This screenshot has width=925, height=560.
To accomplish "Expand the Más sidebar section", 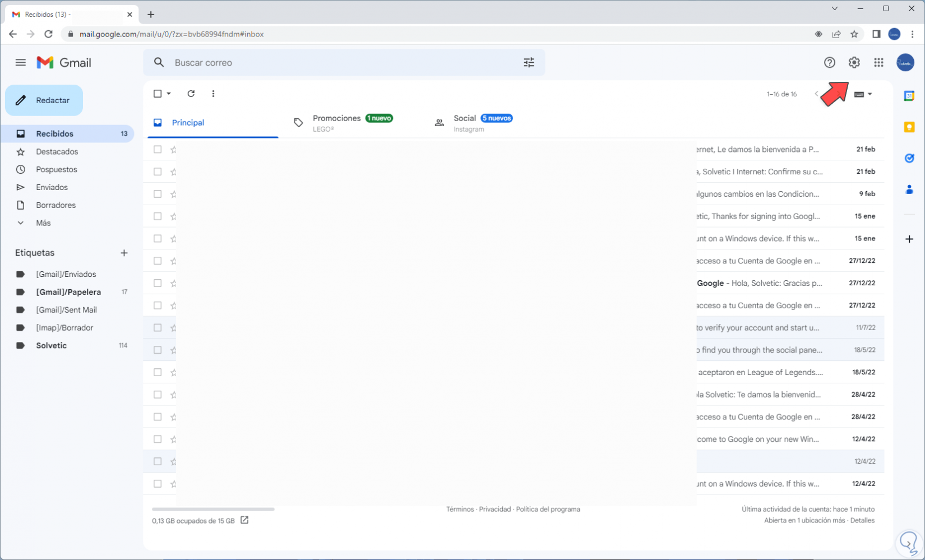I will (x=43, y=223).
